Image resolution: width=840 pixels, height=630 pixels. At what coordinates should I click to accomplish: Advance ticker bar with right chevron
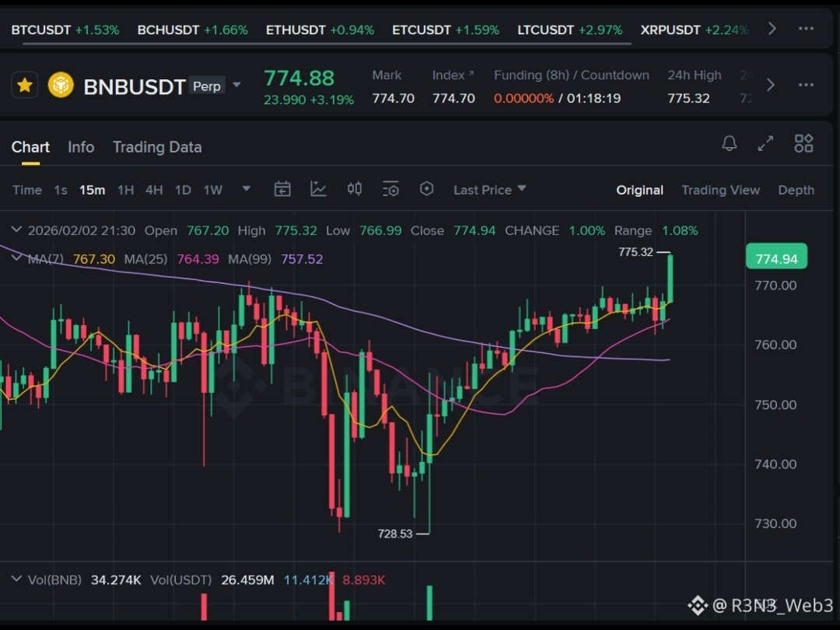click(x=772, y=29)
